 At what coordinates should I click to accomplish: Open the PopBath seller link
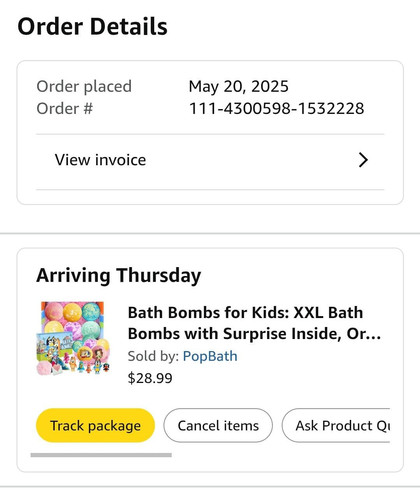pos(210,356)
